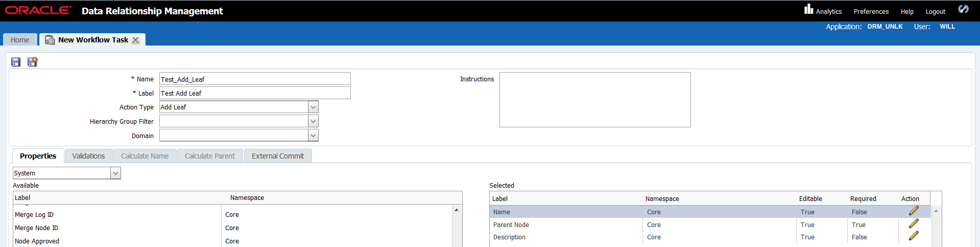The image size is (980, 247).
Task: Switch to the External Commit tab
Action: pos(277,156)
